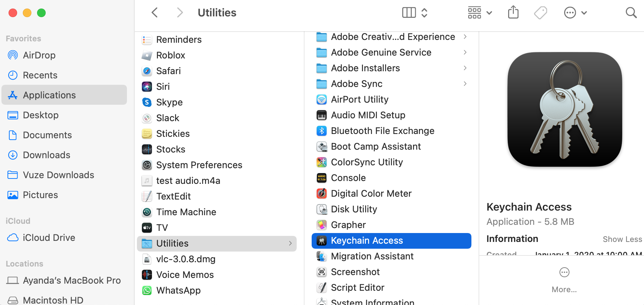
Task: Select Bluetooth File Exchange
Action: 392,131
